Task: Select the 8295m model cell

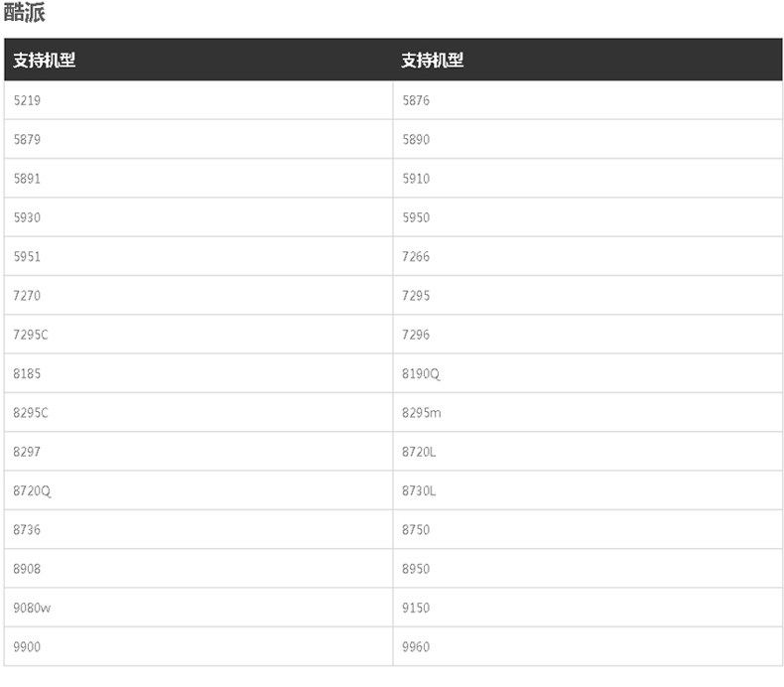Action: 422,413
